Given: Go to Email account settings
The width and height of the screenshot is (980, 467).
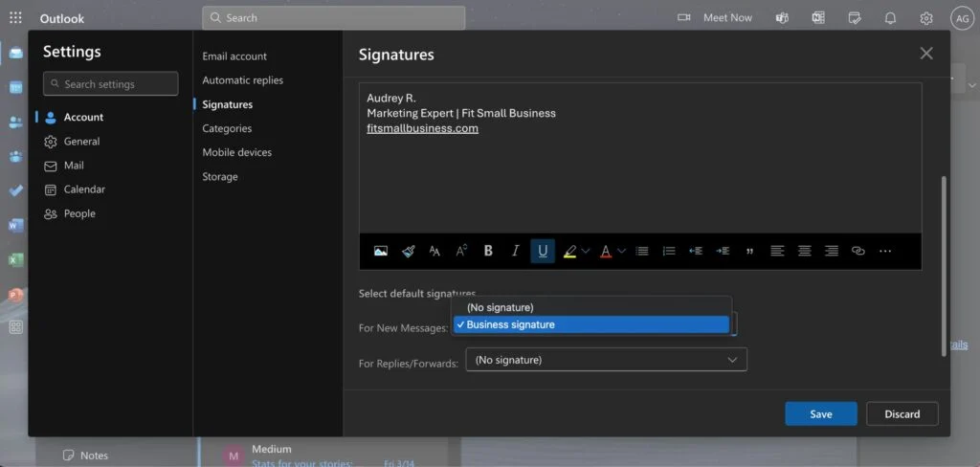Looking at the screenshot, I should tap(234, 56).
